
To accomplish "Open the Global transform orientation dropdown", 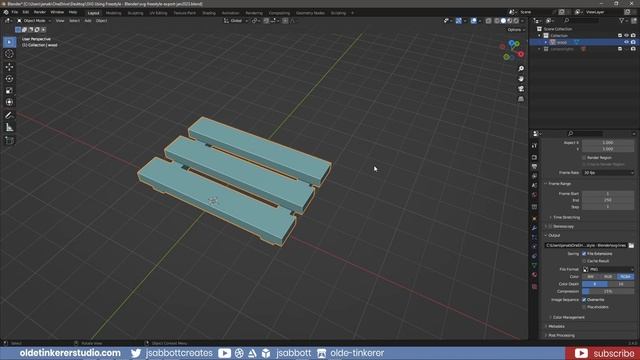I will pos(236,20).
